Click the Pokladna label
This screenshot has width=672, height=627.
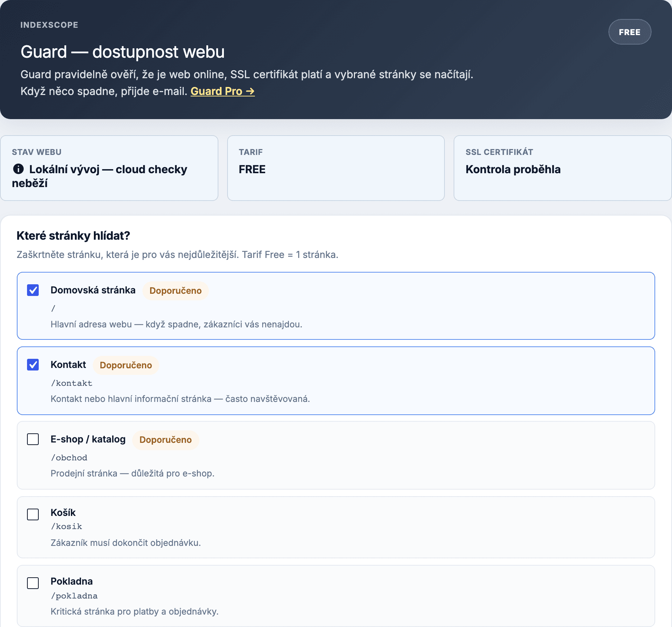tap(72, 581)
